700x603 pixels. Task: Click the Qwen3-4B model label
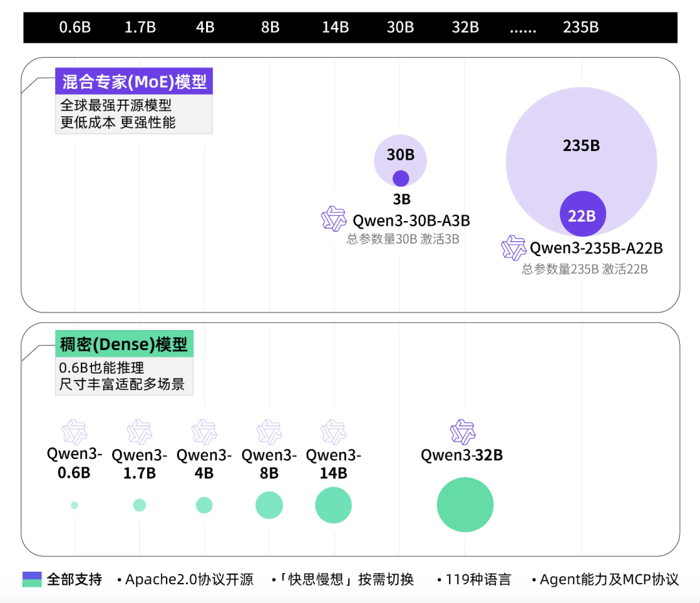(204, 464)
